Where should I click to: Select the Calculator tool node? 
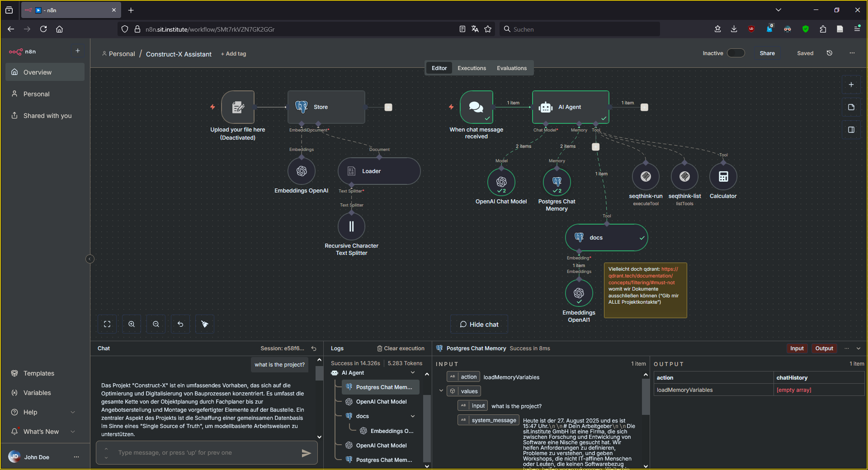click(722, 176)
